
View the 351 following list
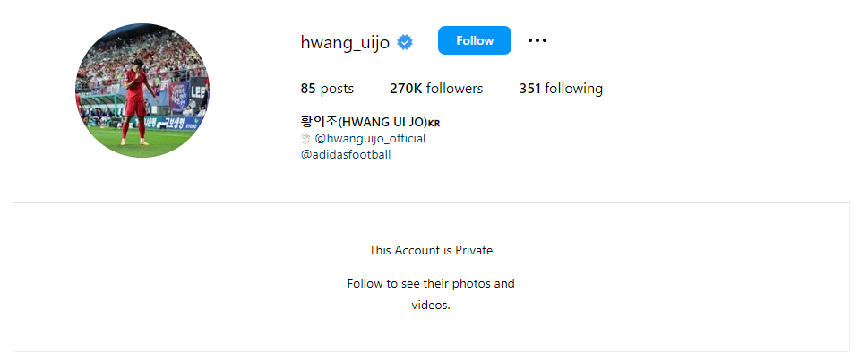tap(561, 89)
